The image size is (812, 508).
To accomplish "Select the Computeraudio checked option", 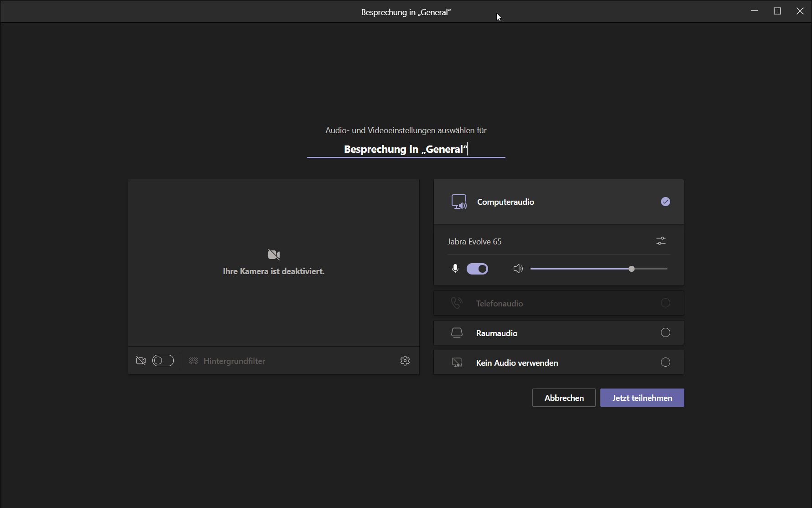I will [x=665, y=202].
